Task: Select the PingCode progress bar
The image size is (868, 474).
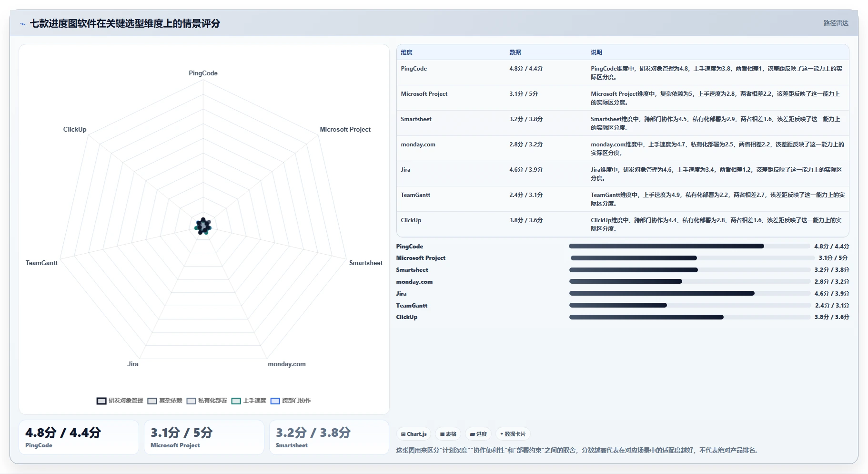Action: point(689,247)
